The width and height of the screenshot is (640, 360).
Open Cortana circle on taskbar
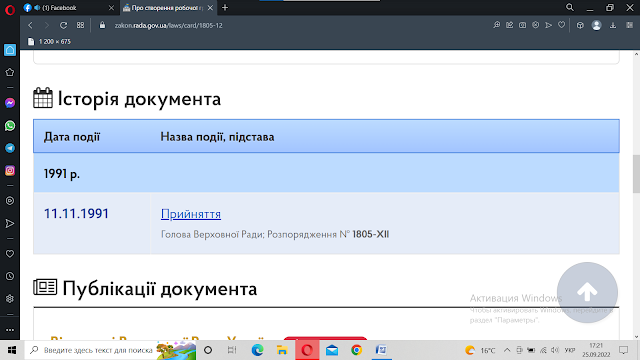click(x=208, y=350)
